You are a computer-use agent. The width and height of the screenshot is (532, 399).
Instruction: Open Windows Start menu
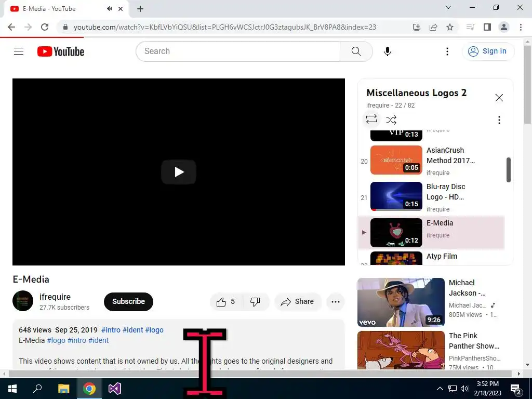click(12, 389)
